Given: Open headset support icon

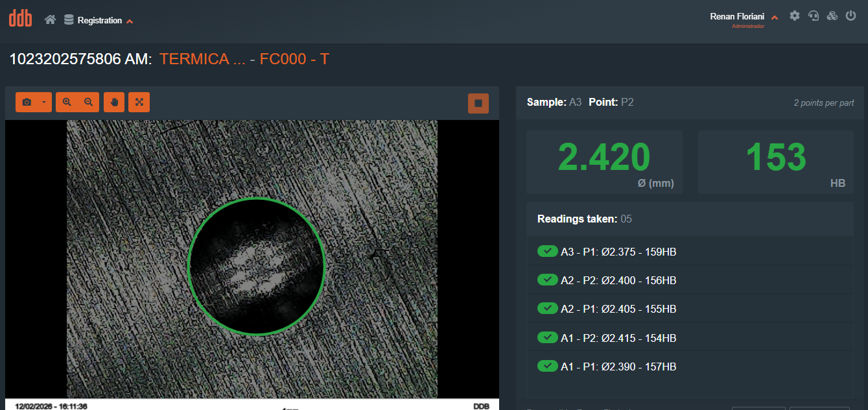Looking at the screenshot, I should pos(814,16).
